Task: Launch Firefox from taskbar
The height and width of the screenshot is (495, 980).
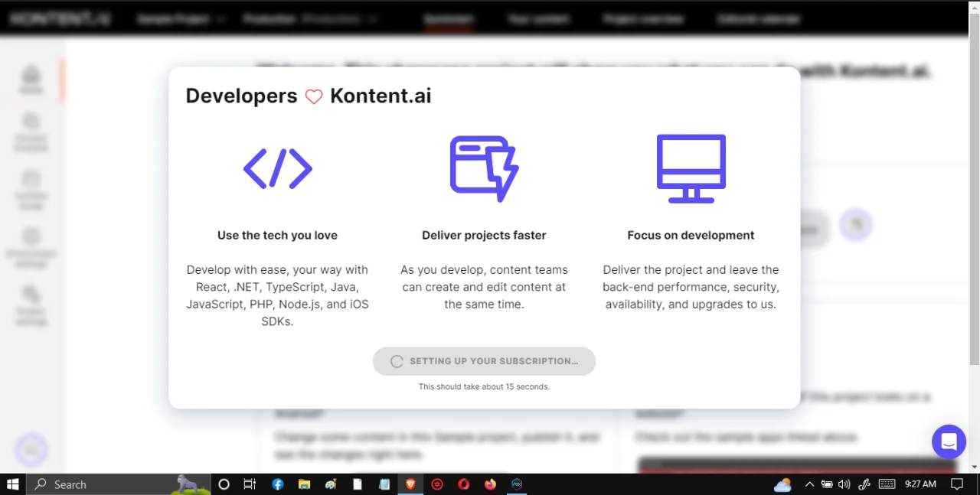Action: pos(491,484)
